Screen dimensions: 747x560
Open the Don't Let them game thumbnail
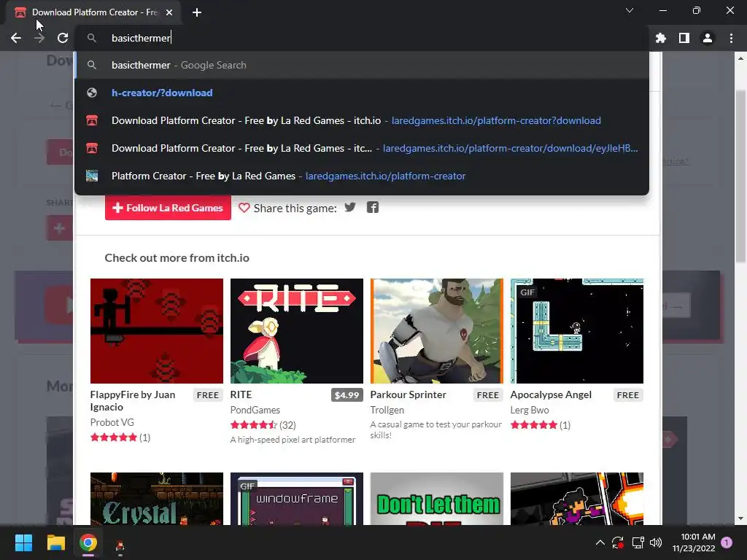tap(437, 499)
